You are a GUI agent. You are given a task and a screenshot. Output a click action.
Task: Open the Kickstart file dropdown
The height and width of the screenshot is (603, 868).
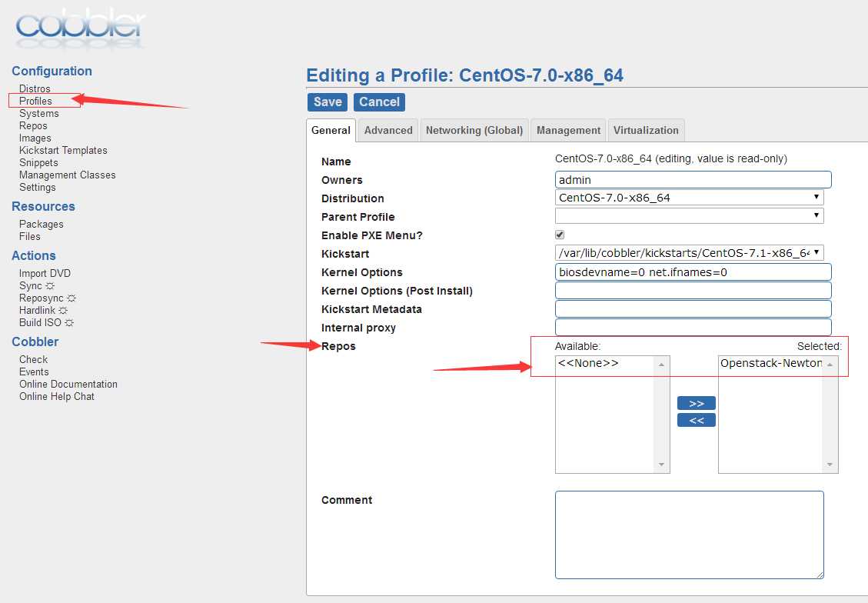[689, 253]
